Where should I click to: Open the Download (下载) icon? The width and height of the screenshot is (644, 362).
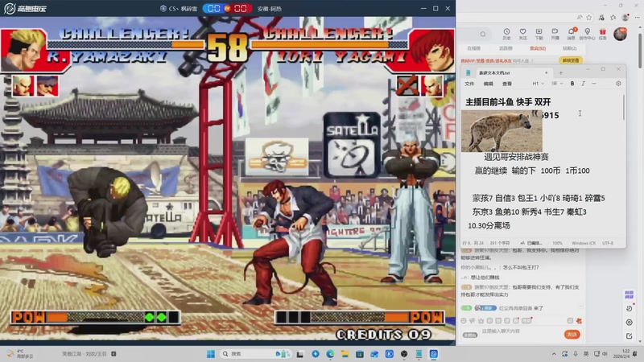(539, 34)
